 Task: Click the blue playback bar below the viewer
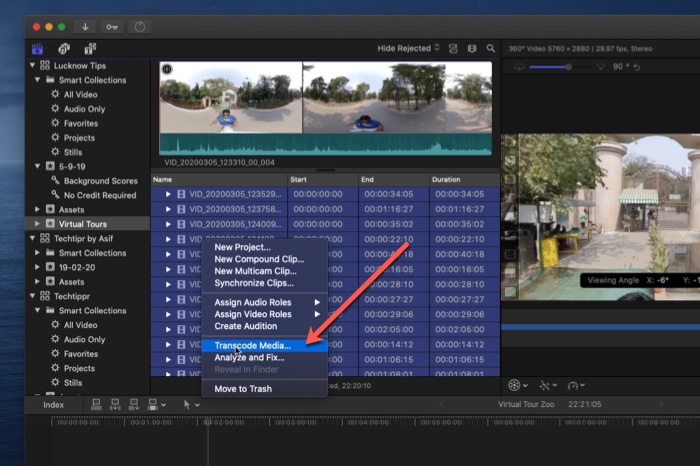[600, 327]
